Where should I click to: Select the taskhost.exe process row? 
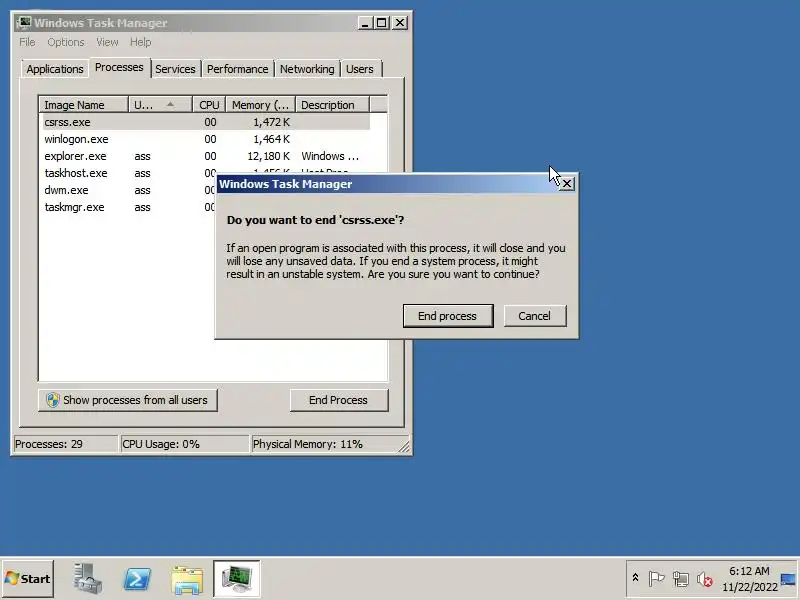(x=128, y=173)
